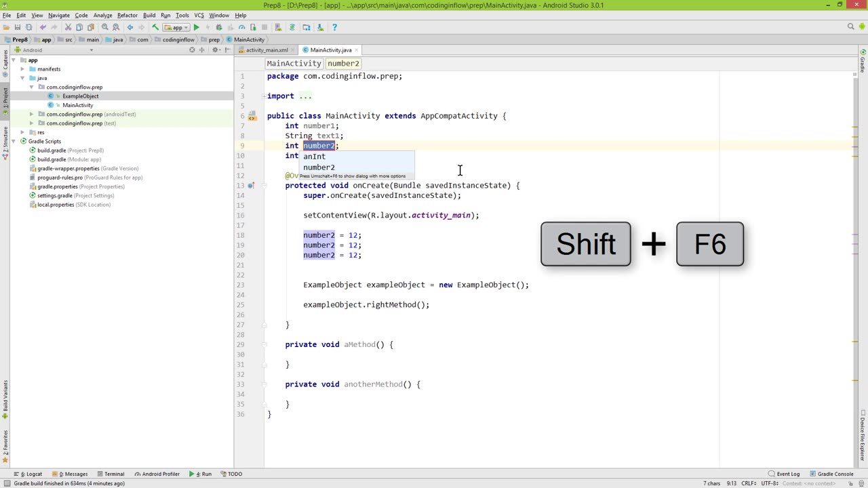Collapse the app module tree node

[14, 60]
